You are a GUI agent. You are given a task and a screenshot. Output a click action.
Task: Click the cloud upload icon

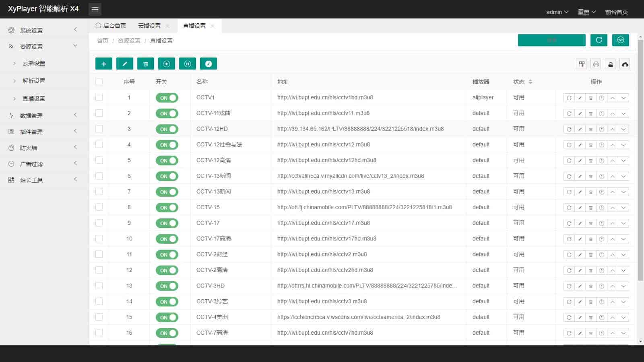point(625,64)
